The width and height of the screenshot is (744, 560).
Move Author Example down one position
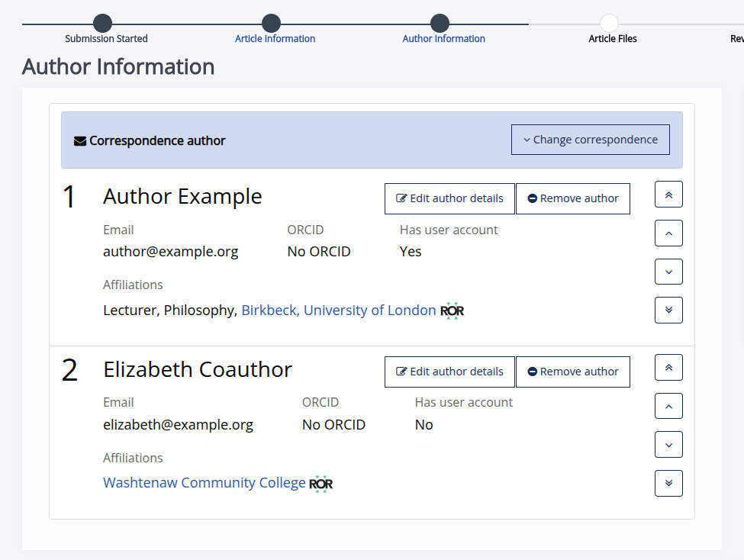point(668,272)
